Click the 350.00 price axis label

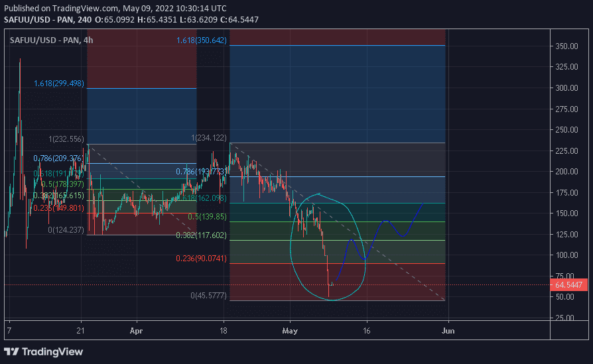[565, 46]
